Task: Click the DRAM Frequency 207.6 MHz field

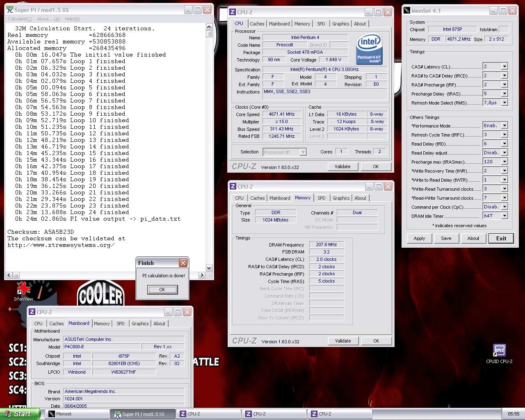Action: [x=326, y=244]
